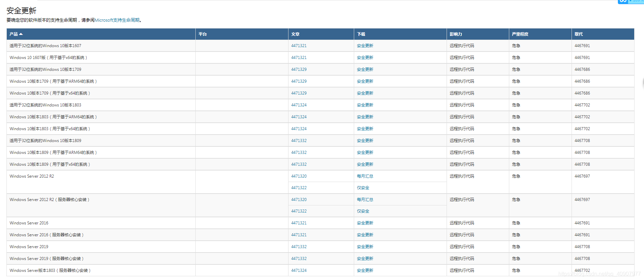Click the sort arrow beside 产品 header
Viewport: 644px width, 280px height.
coord(21,34)
